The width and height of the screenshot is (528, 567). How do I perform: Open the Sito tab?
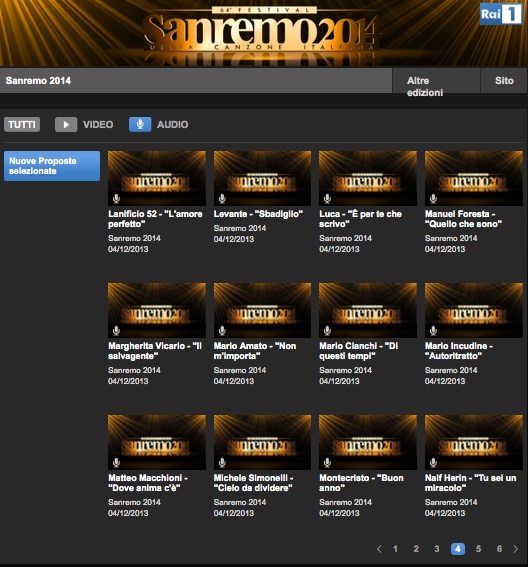tap(504, 81)
